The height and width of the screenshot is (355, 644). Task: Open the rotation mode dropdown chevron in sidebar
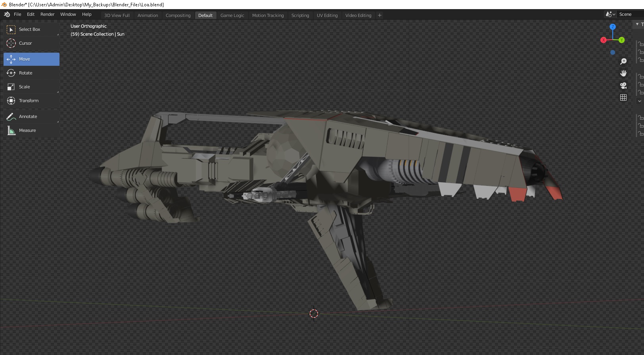[x=640, y=101]
